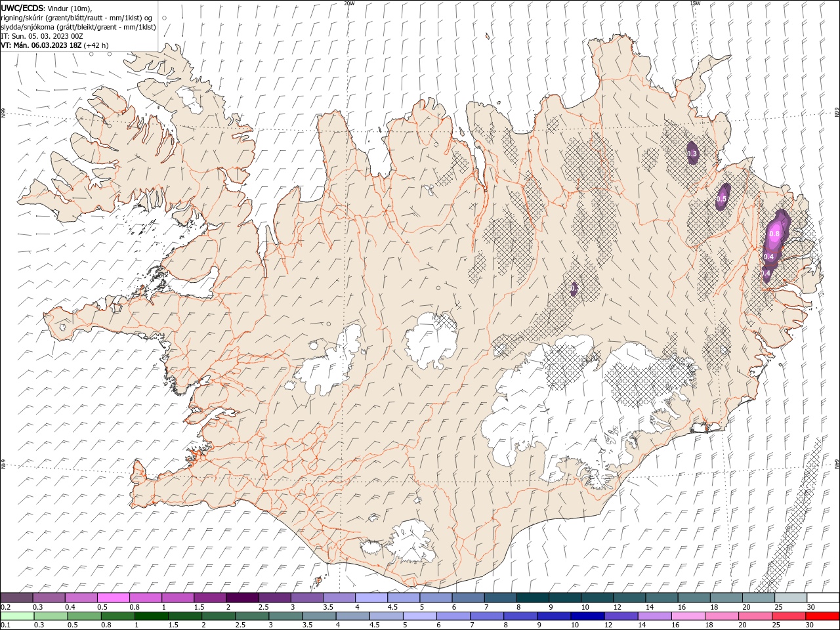
Task: Select upper scale dark teal swatch 8 to 9
Action: click(x=533, y=598)
